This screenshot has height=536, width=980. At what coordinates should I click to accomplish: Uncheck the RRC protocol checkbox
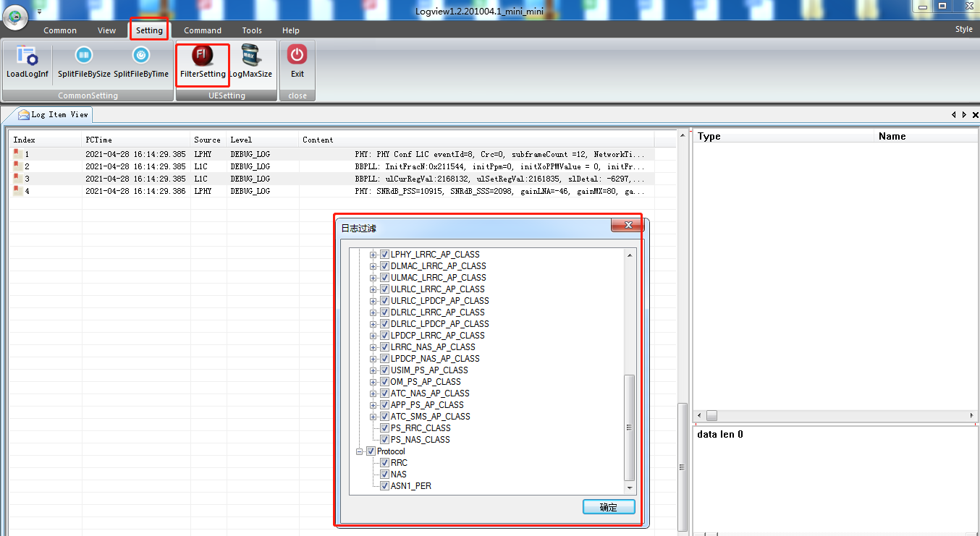[x=385, y=463]
